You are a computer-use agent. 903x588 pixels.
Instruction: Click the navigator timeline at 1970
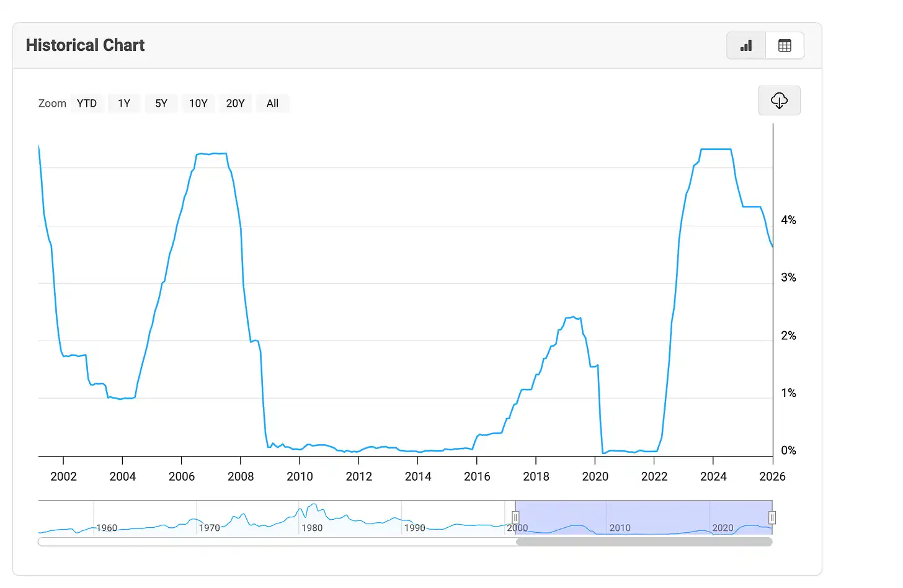(x=209, y=527)
